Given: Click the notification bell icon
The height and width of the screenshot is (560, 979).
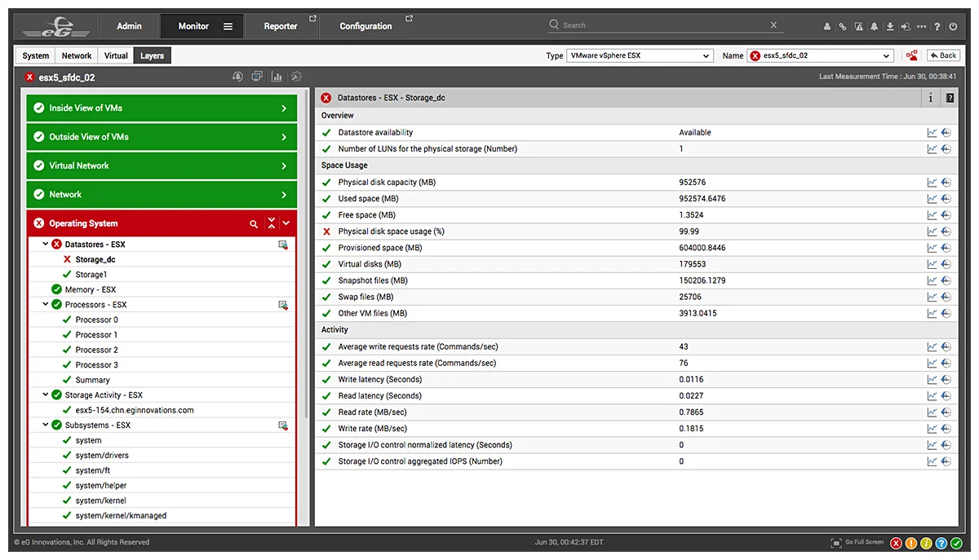Looking at the screenshot, I should pos(874,26).
